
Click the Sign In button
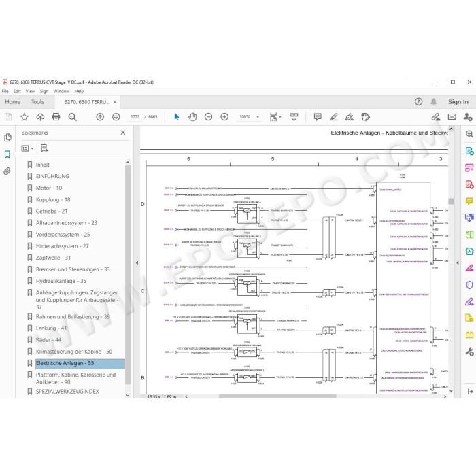(x=458, y=102)
